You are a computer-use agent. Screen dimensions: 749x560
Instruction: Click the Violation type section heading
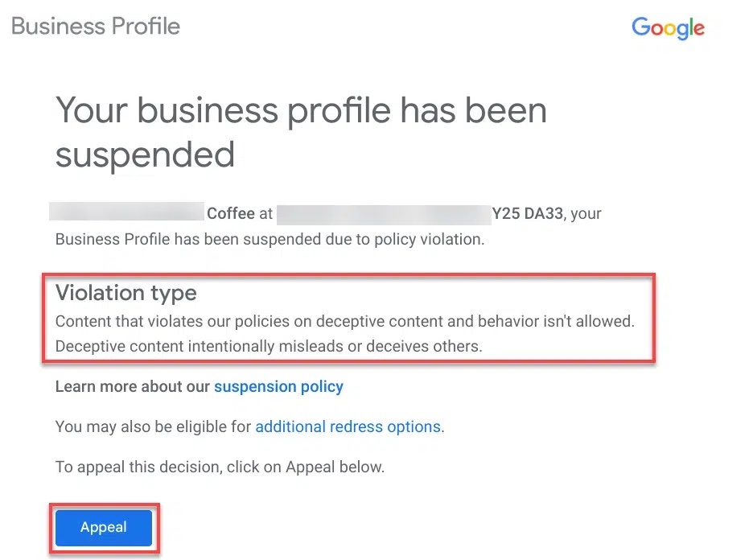tap(126, 293)
